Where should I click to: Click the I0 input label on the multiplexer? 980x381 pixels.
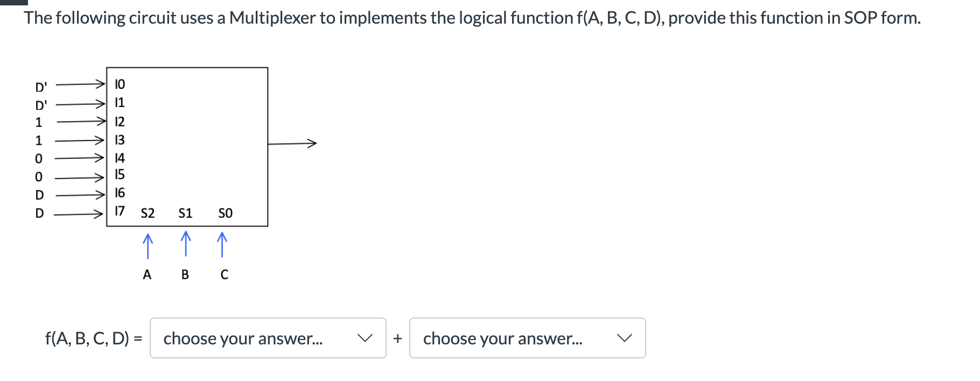(x=120, y=84)
